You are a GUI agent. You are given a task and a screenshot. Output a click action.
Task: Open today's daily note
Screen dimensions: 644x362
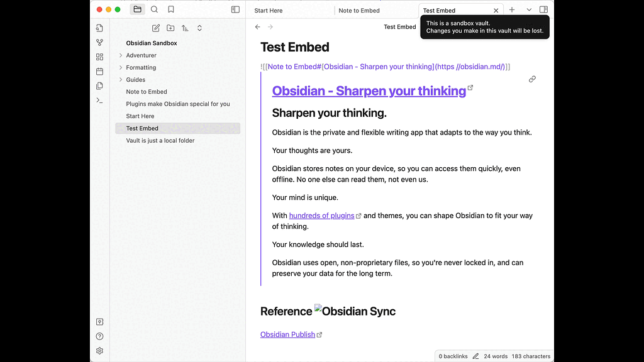click(x=99, y=71)
